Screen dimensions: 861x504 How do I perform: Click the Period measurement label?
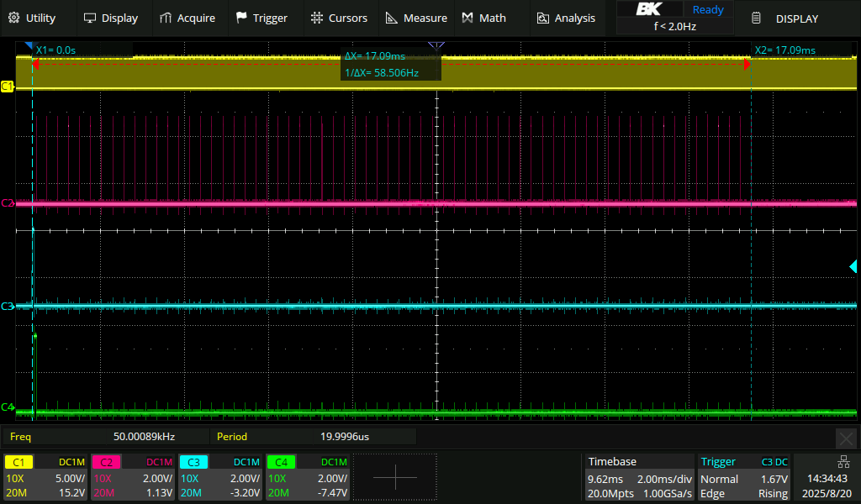click(232, 437)
